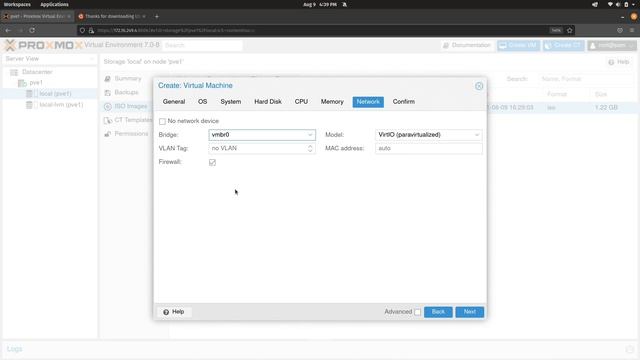Click the date and time clock
The width and height of the screenshot is (640, 360).
coord(320,4)
